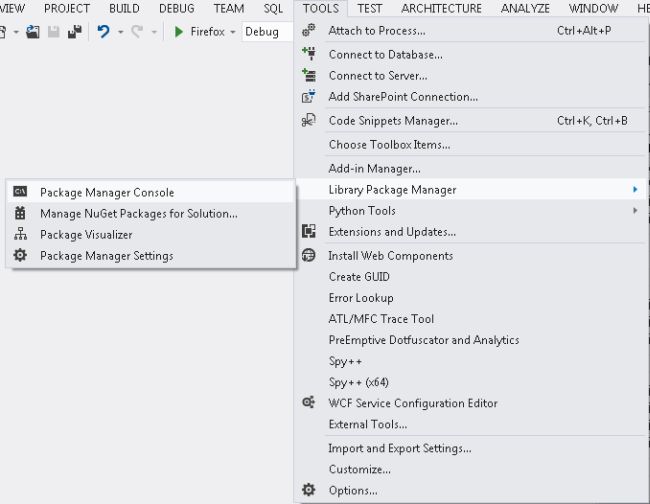Viewport: 650px width, 504px height.
Task: Open WCF Service Configuration Editor entry
Action: point(471,403)
